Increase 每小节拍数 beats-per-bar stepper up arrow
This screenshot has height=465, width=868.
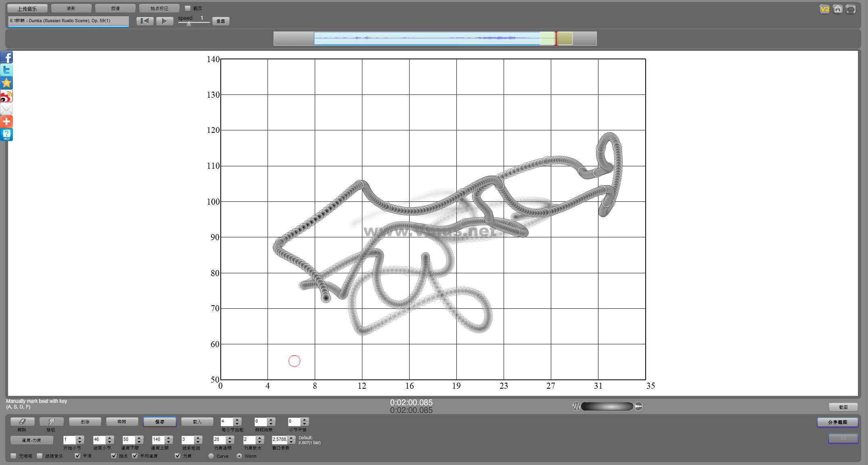pyautogui.click(x=237, y=419)
